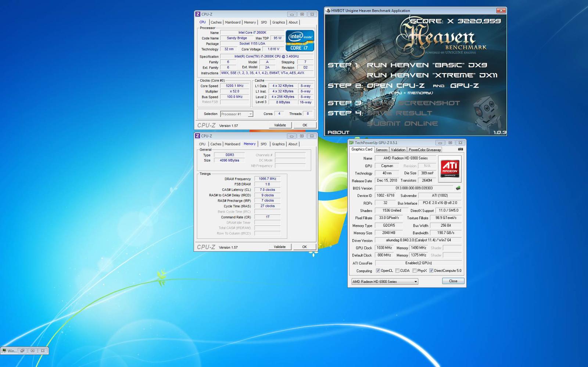Close the CPU-Z Memory window
588x367 pixels.
312,136
